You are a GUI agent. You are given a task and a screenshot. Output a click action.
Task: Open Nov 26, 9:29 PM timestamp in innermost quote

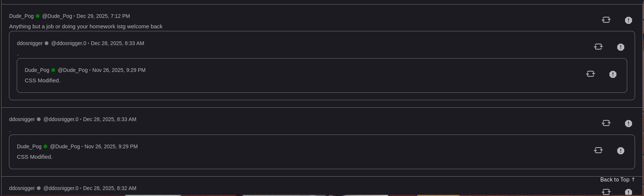(119, 70)
